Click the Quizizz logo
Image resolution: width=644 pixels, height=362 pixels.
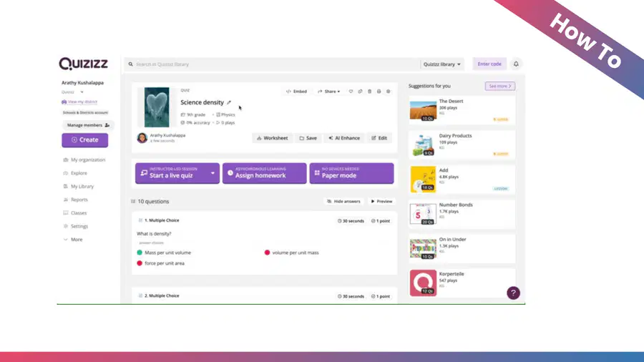[x=84, y=64]
